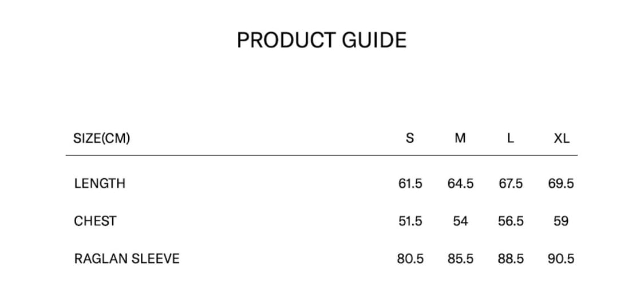Click the L size column header

tap(511, 138)
